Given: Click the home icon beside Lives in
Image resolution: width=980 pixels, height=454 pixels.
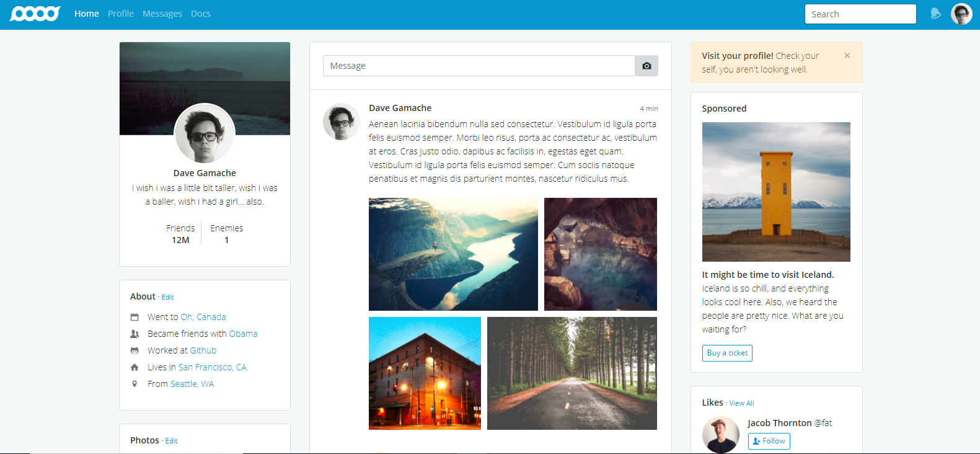Looking at the screenshot, I should (x=135, y=367).
